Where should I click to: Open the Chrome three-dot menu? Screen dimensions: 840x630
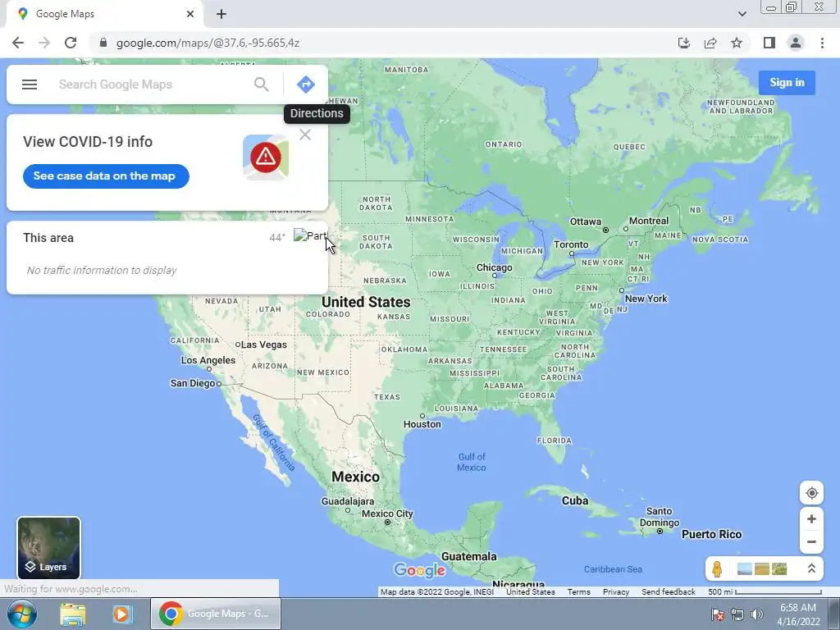(822, 43)
